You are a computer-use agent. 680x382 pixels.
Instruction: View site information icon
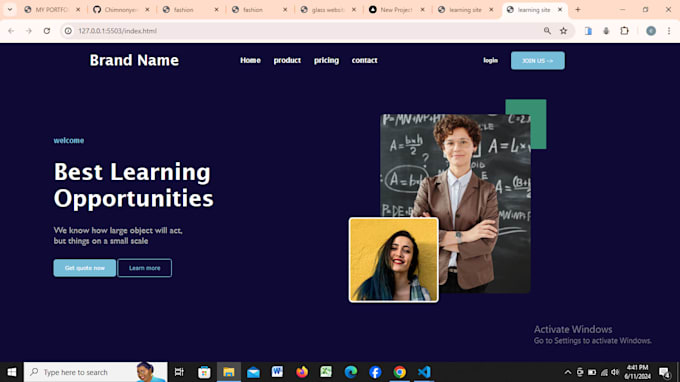68,31
